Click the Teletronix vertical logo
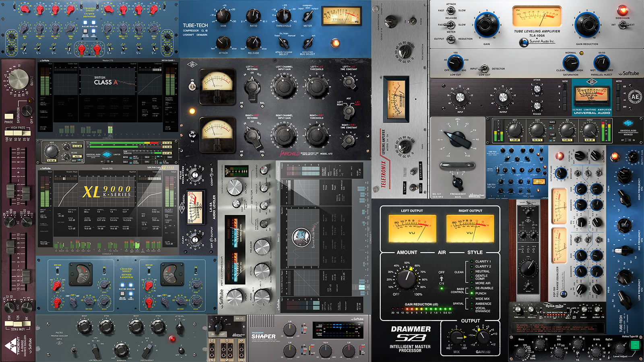 pyautogui.click(x=382, y=173)
